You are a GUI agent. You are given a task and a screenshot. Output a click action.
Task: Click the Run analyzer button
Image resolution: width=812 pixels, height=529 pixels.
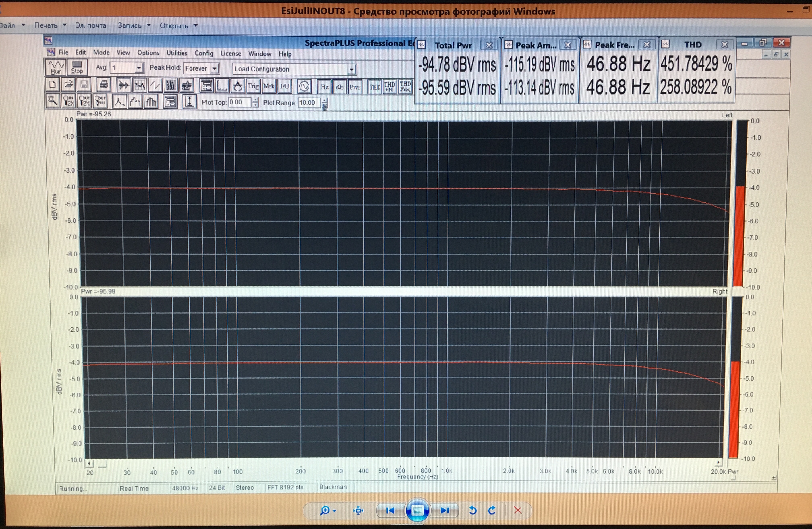tap(56, 67)
